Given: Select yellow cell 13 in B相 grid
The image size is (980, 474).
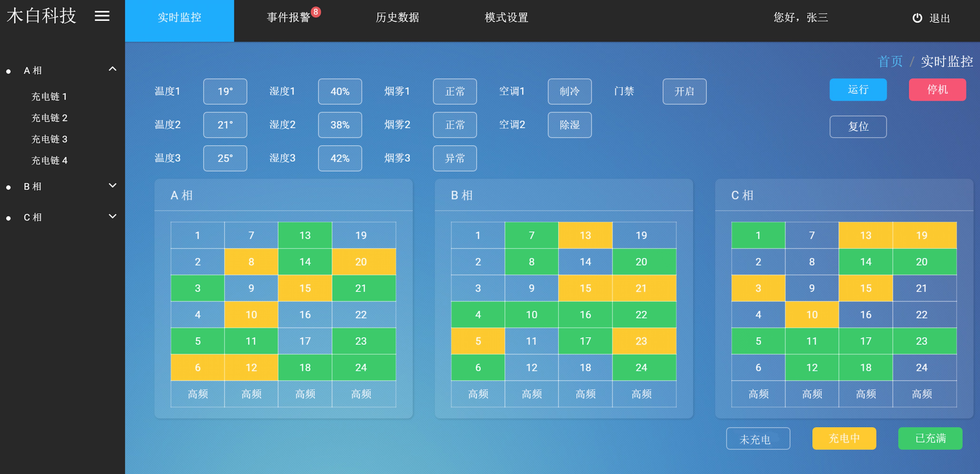Looking at the screenshot, I should (x=585, y=235).
